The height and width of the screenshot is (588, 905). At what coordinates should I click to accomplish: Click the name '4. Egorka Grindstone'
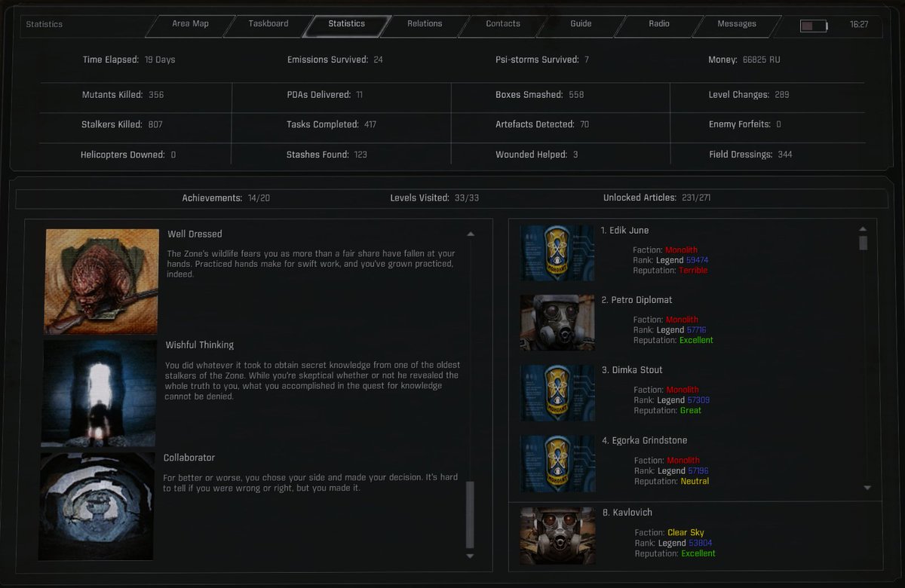tap(644, 440)
